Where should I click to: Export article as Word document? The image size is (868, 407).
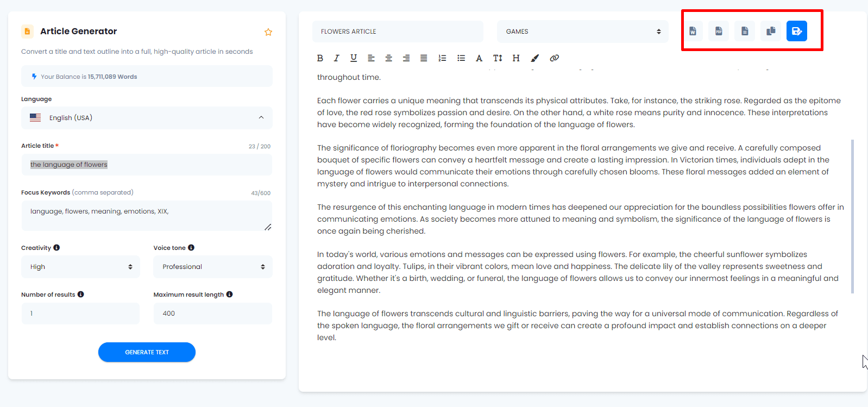pyautogui.click(x=693, y=31)
